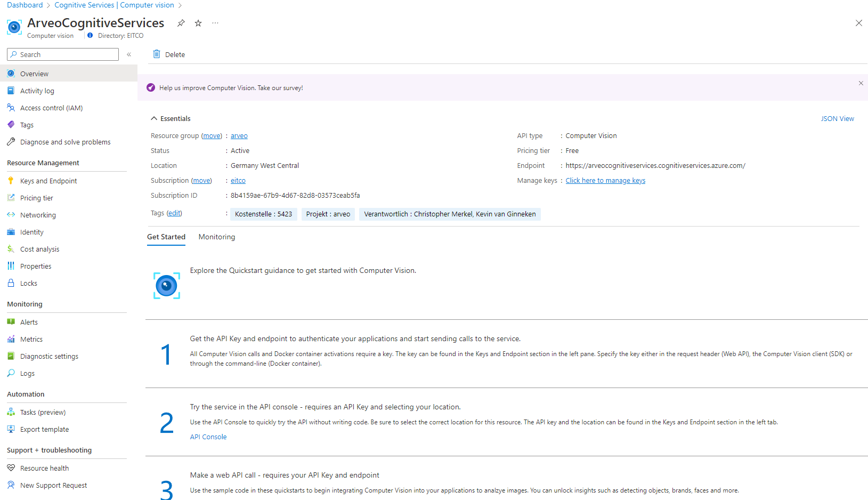Image resolution: width=868 pixels, height=500 pixels.
Task: Open Tasks (preview) icon
Action: coord(11,412)
